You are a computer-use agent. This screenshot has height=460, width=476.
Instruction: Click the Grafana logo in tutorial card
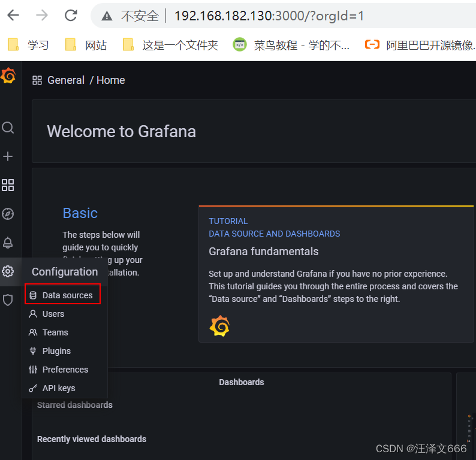tap(219, 326)
